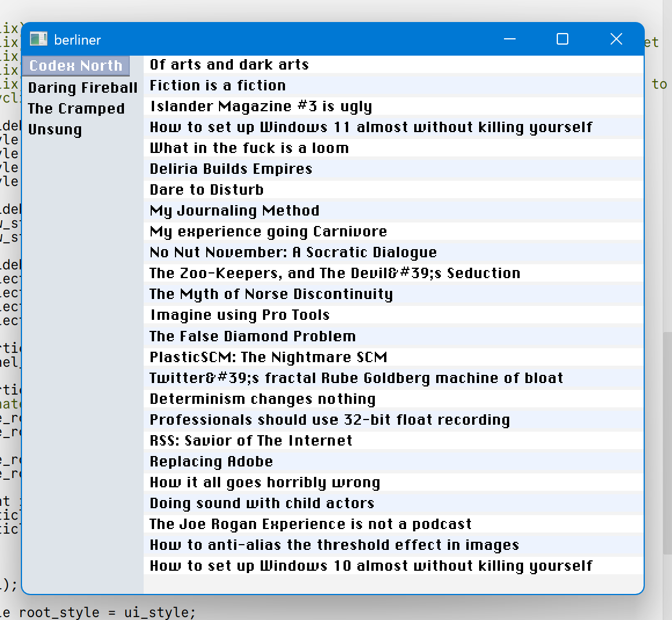The image size is (672, 620).
Task: Open 'Replacing Adobe' article
Action: coord(211,461)
